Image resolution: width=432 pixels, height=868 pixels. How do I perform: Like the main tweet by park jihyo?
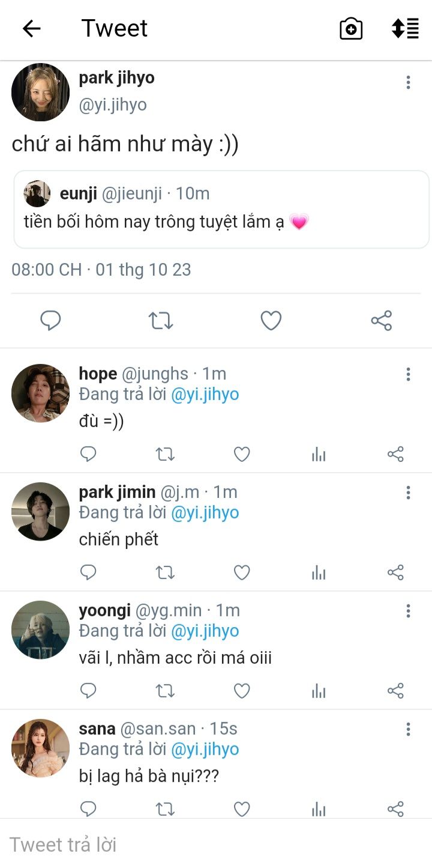point(271,321)
